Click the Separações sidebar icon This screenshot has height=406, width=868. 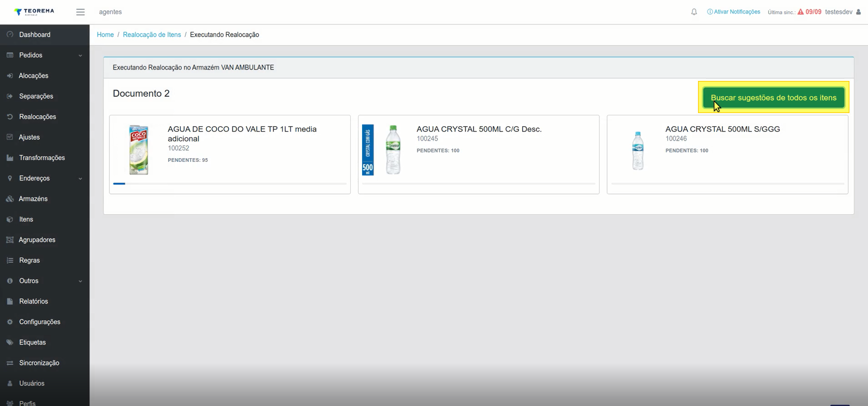[10, 96]
